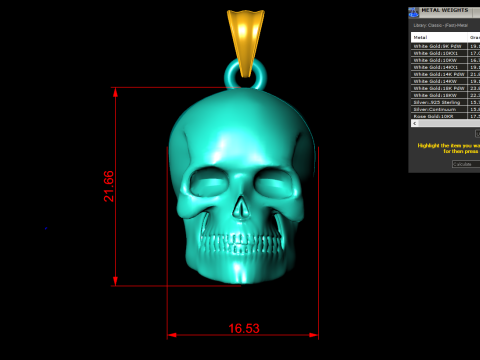This screenshot has width=480, height=360.
Task: Click the 21.66 height dimension label
Action: tap(109, 186)
